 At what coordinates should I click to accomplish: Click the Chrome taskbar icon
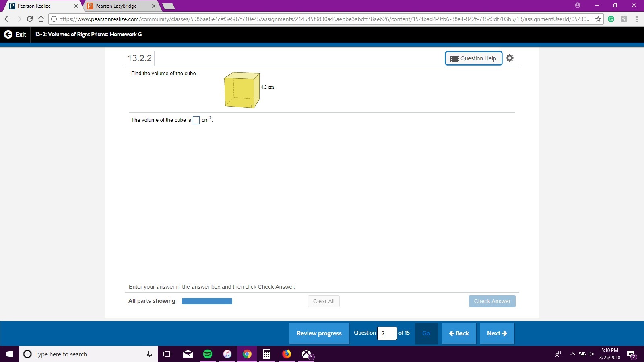247,354
